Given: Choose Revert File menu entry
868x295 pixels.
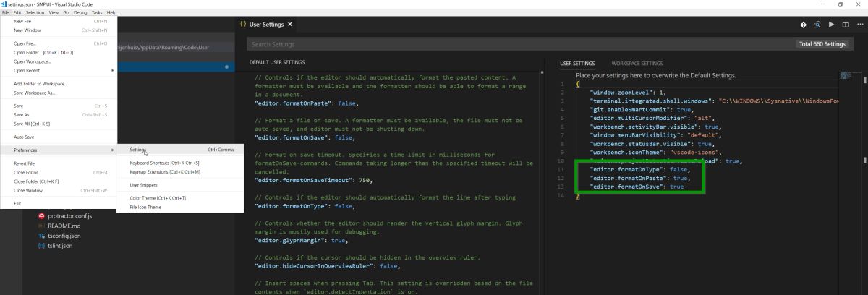Looking at the screenshot, I should click(x=59, y=163).
